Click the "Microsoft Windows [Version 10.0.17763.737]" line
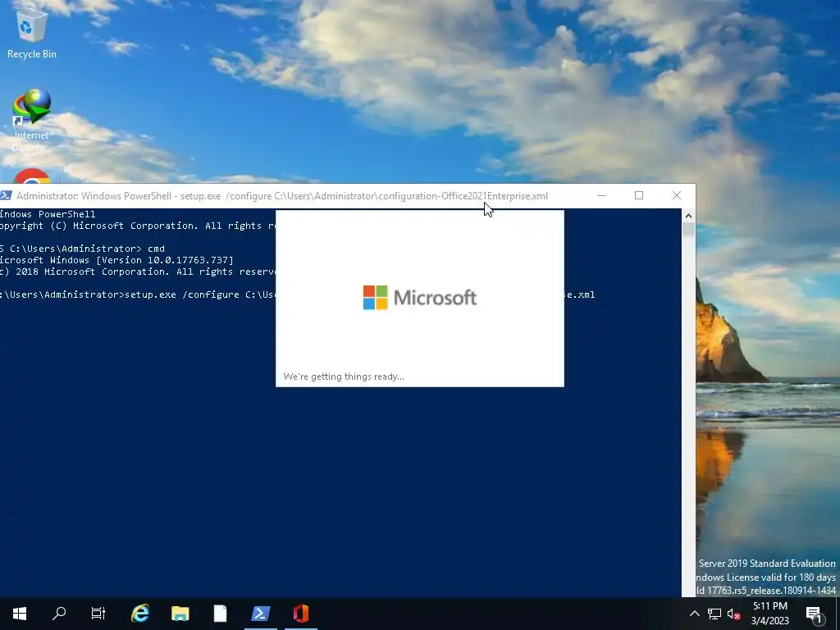This screenshot has height=630, width=840. [116, 260]
